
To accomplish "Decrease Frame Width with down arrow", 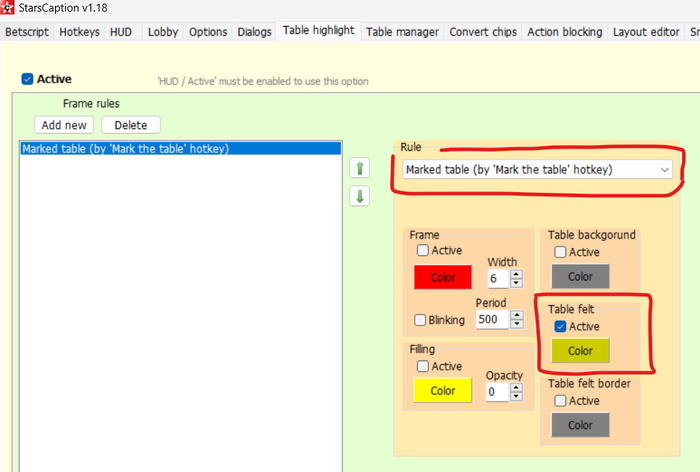I will (x=516, y=283).
